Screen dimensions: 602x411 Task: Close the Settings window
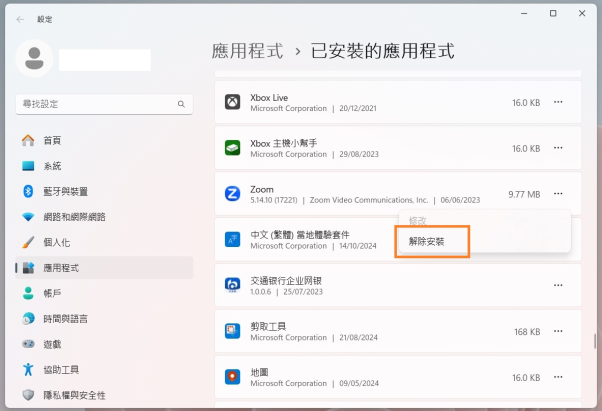582,13
